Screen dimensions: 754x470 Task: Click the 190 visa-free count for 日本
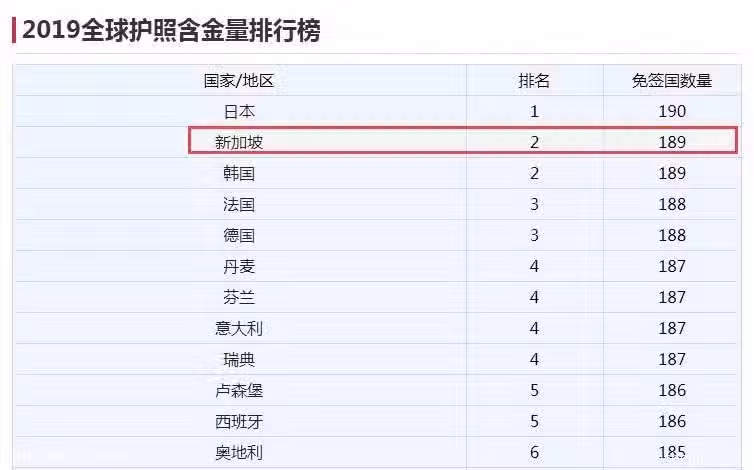tap(672, 112)
